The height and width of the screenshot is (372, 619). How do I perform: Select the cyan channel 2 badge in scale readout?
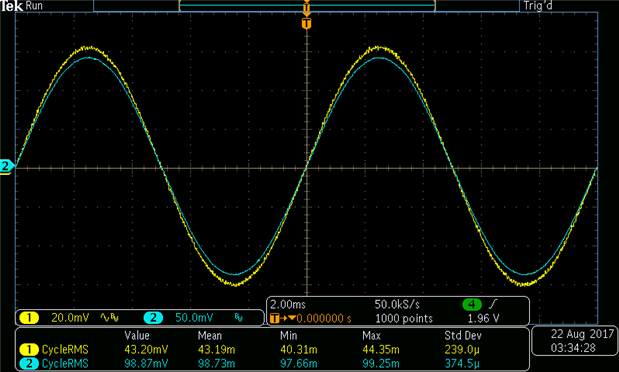coord(153,318)
